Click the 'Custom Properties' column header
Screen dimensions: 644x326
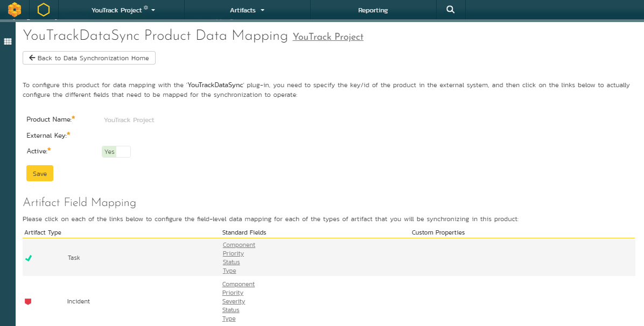pos(438,232)
